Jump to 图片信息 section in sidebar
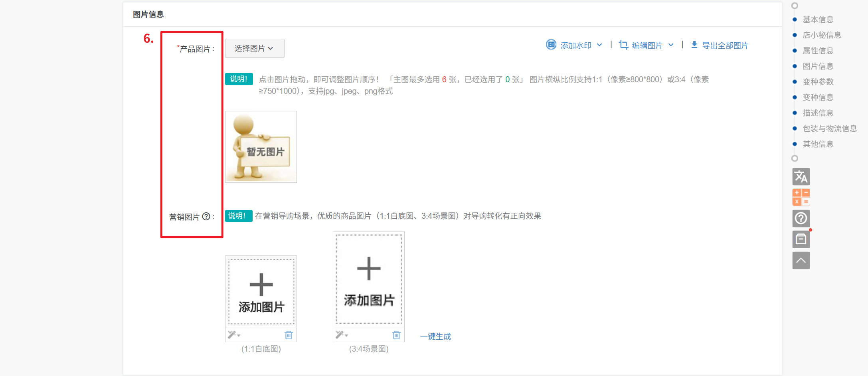Viewport: 868px width, 376px height. [818, 66]
